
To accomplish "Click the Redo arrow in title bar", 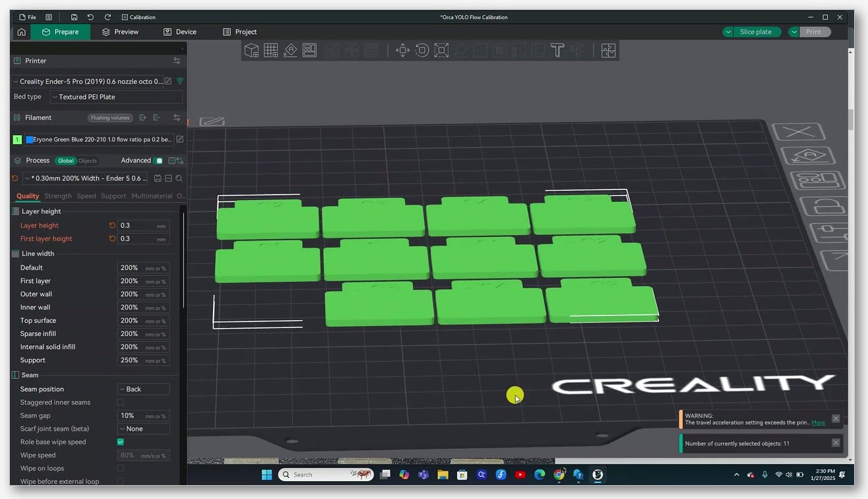I will 108,17.
